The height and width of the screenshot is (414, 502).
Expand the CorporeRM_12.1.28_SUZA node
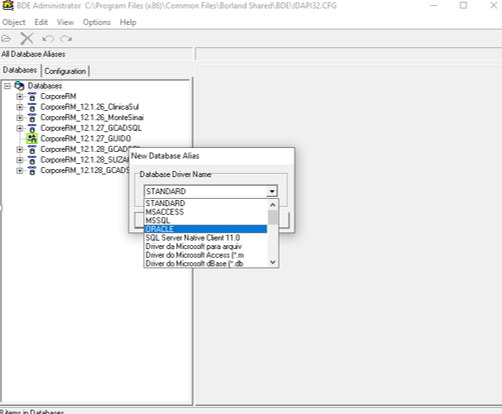click(x=20, y=160)
